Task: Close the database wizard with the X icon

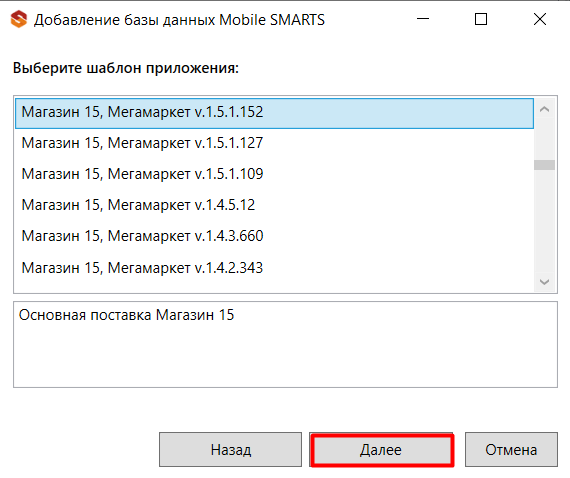Action: [540, 19]
